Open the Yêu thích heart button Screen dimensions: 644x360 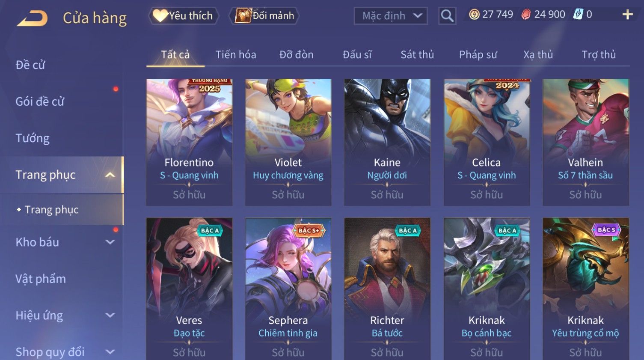[x=184, y=16]
